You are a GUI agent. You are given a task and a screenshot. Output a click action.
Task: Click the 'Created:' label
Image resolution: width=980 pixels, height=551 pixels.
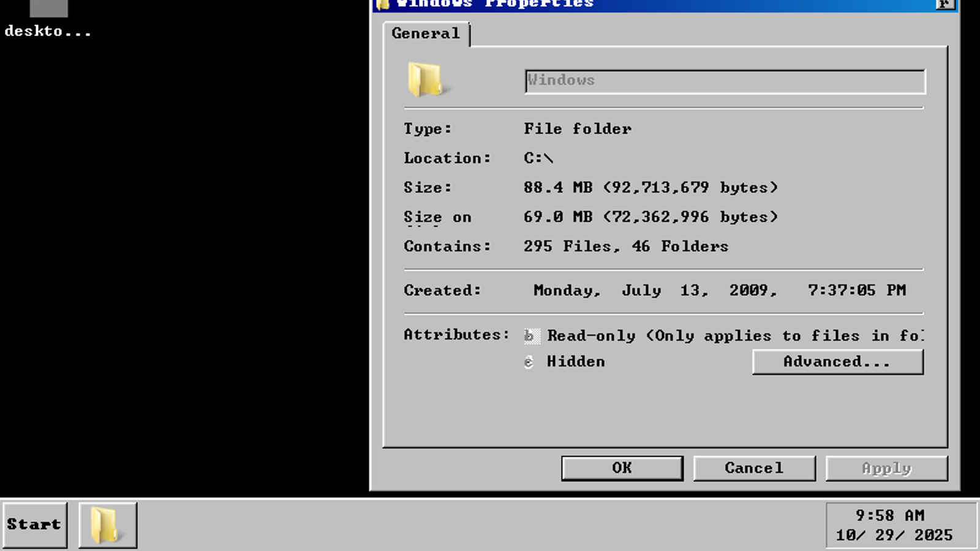click(442, 290)
